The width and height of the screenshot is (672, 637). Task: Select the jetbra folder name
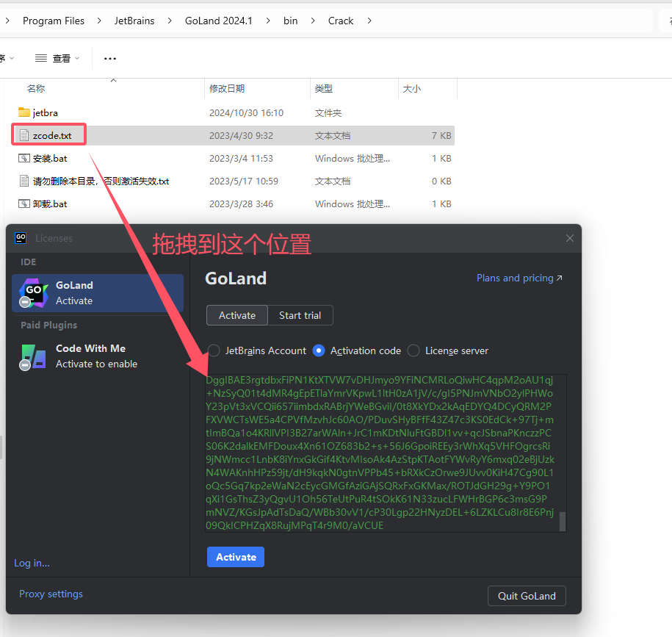click(x=45, y=112)
